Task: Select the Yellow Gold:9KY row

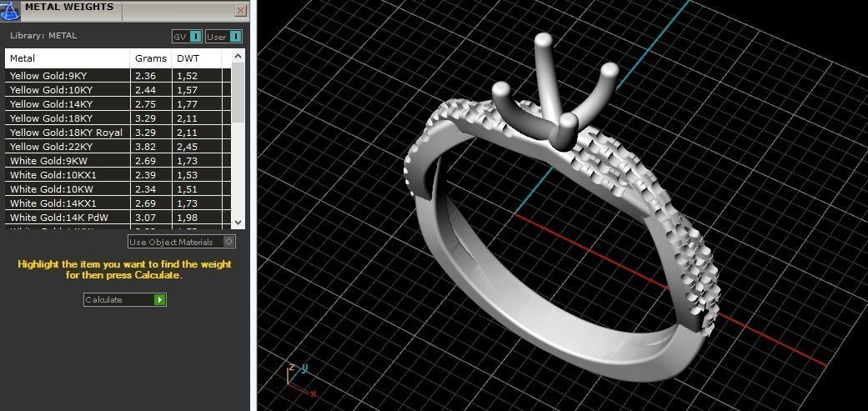Action: pos(118,76)
